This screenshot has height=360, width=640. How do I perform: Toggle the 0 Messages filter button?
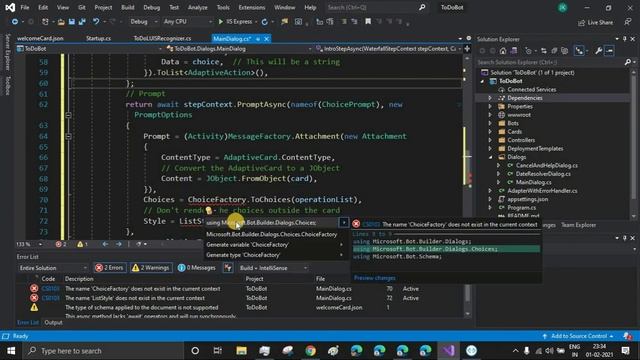point(197,268)
